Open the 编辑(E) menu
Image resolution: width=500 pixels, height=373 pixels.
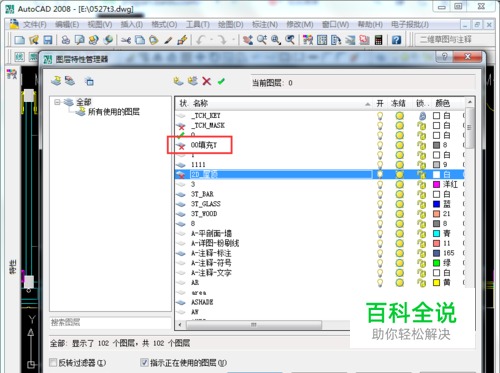(67, 25)
